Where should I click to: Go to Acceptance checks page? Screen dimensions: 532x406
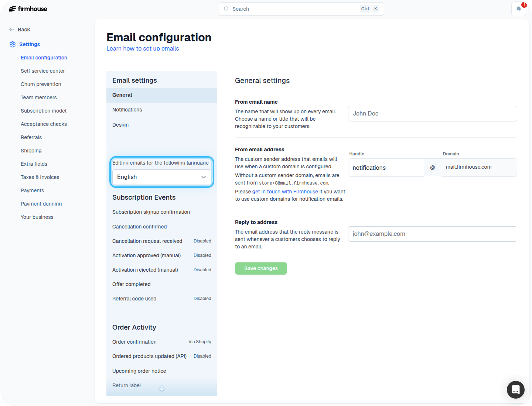44,124
